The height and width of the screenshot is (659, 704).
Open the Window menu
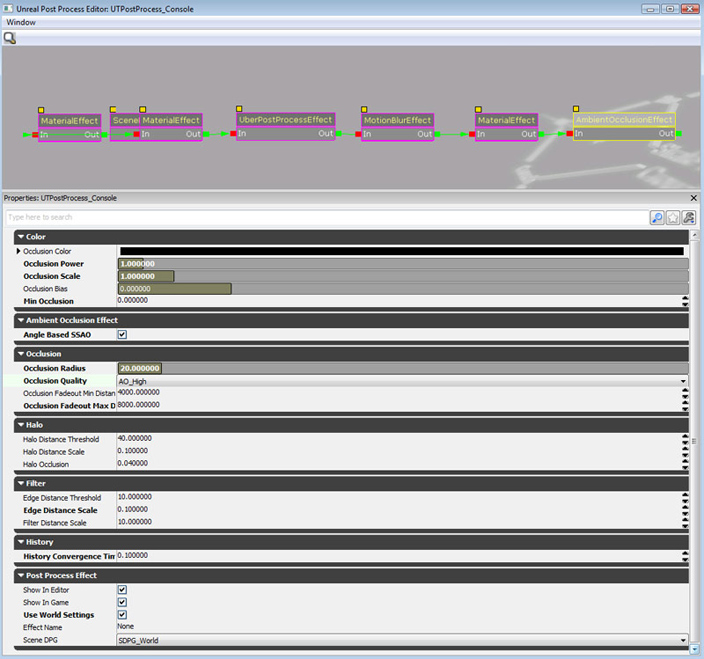[21, 22]
